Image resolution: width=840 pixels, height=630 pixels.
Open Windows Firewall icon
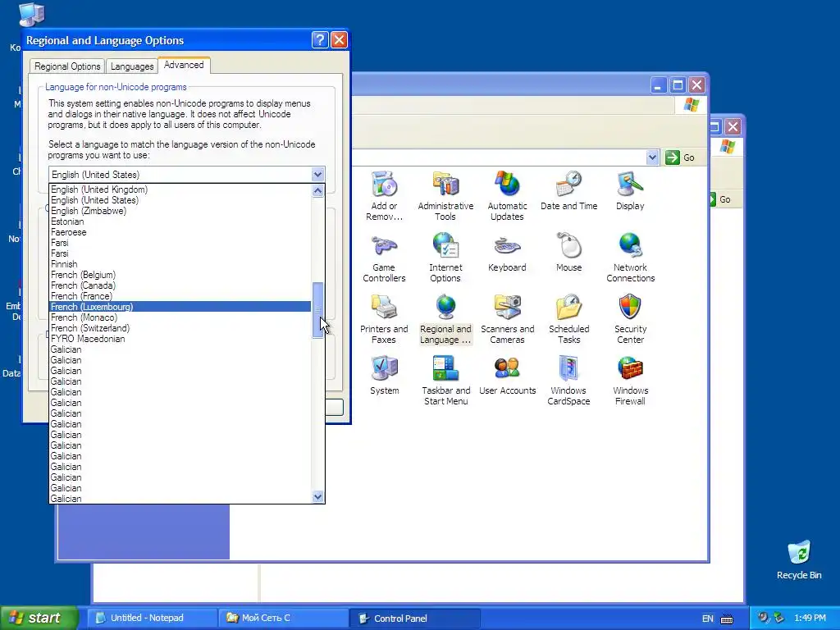click(631, 381)
